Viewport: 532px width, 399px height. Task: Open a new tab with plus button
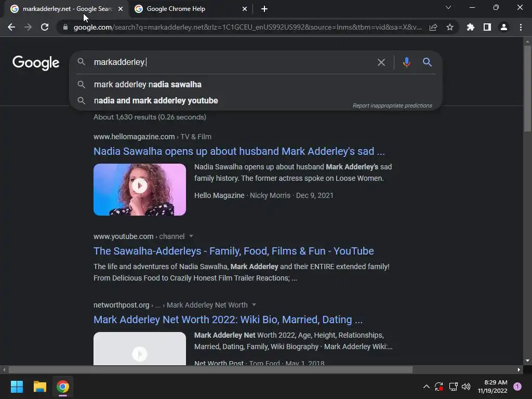[264, 9]
